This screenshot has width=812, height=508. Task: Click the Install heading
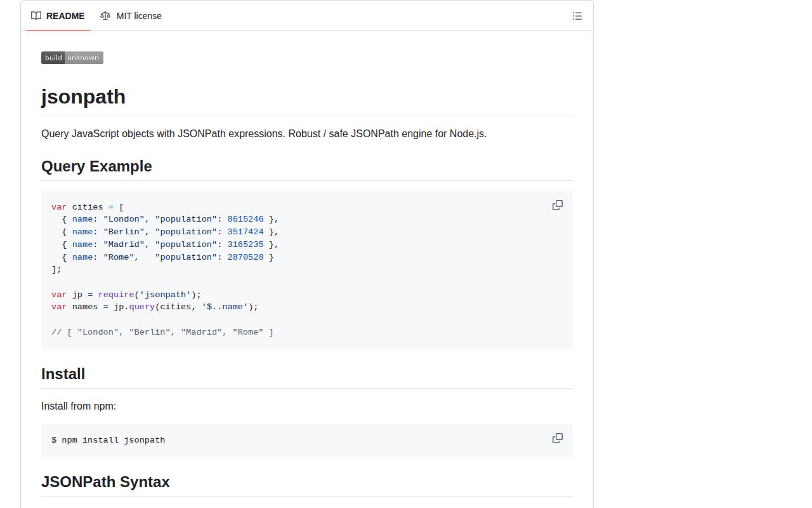[63, 374]
